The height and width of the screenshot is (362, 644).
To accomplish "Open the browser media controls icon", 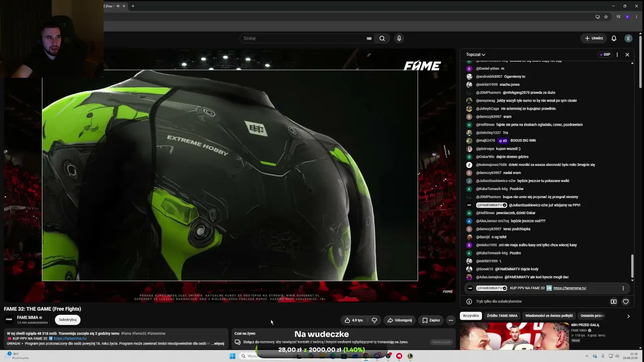I will coord(618,17).
